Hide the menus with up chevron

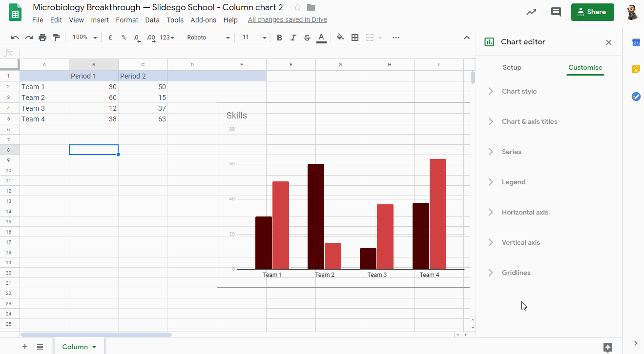(466, 38)
